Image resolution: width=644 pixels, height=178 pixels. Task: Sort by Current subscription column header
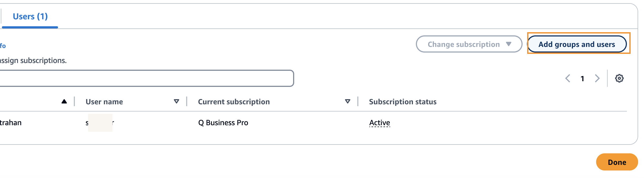(234, 102)
